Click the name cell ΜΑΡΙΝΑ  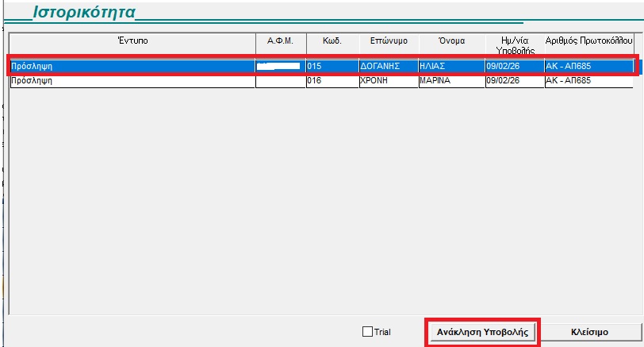point(450,81)
